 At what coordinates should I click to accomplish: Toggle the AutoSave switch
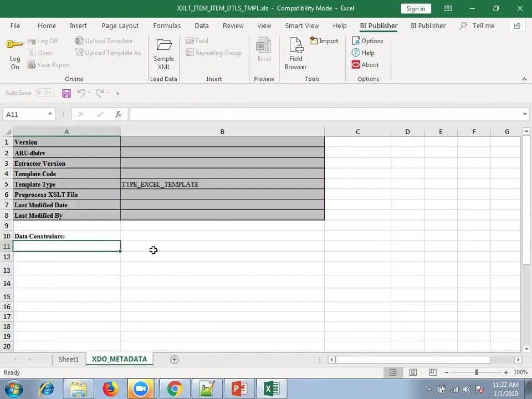tap(45, 93)
